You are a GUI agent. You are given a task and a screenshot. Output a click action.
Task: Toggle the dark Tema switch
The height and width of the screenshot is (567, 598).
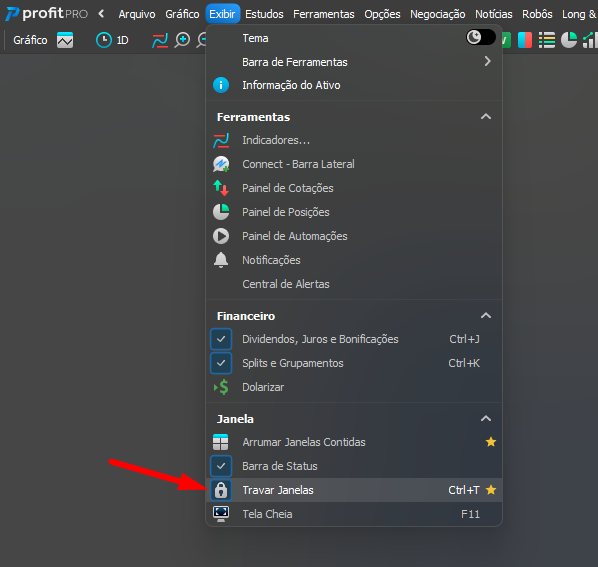(481, 37)
